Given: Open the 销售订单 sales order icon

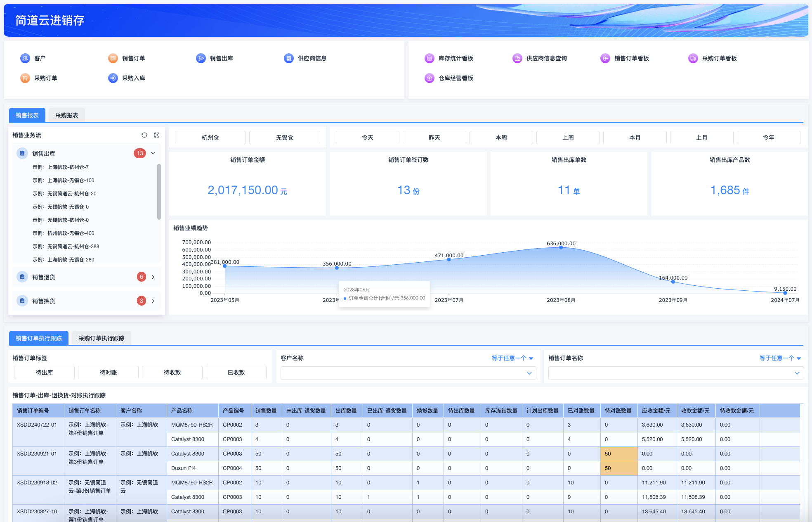Looking at the screenshot, I should 113,58.
